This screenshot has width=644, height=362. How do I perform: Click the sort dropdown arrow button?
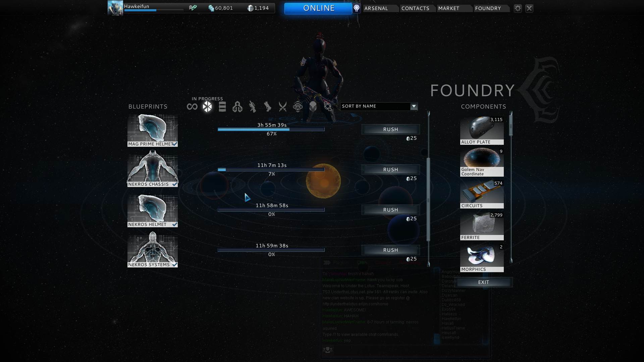[x=414, y=106]
